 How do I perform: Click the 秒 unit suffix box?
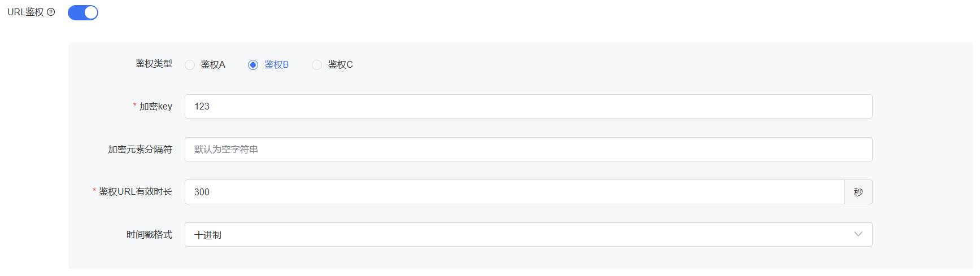(x=859, y=192)
